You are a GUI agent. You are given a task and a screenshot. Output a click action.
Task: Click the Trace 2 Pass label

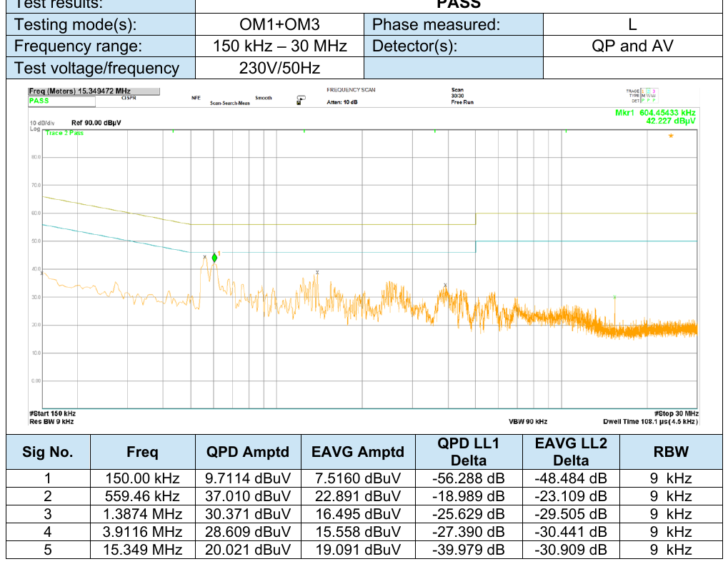pyautogui.click(x=64, y=133)
